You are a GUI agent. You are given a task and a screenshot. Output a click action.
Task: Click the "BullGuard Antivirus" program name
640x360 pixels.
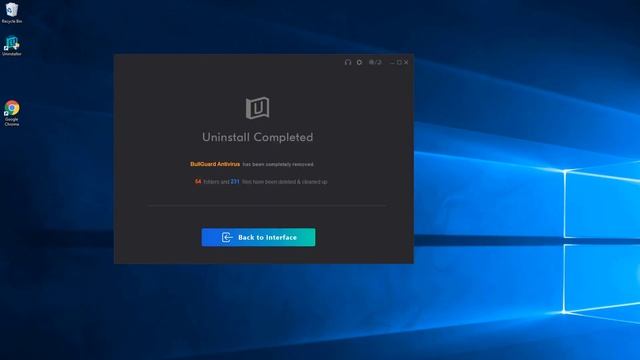[x=215, y=164]
